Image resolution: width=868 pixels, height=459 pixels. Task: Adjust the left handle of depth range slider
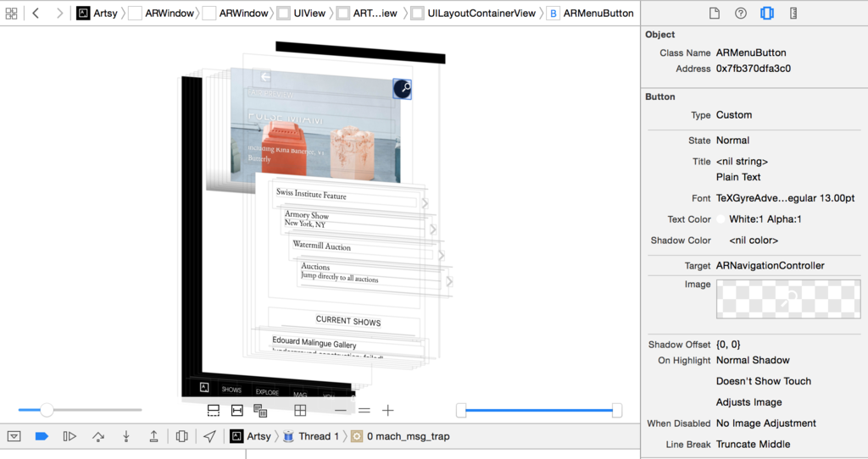pyautogui.click(x=461, y=411)
